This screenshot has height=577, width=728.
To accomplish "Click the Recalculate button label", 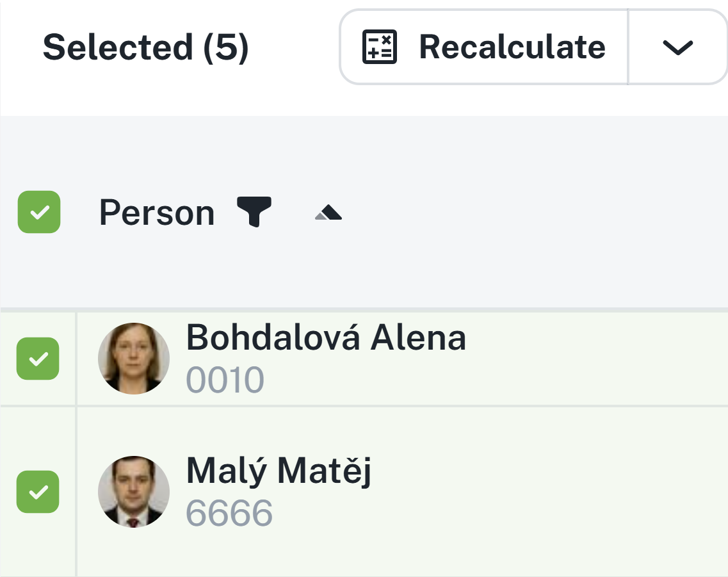I will point(512,47).
